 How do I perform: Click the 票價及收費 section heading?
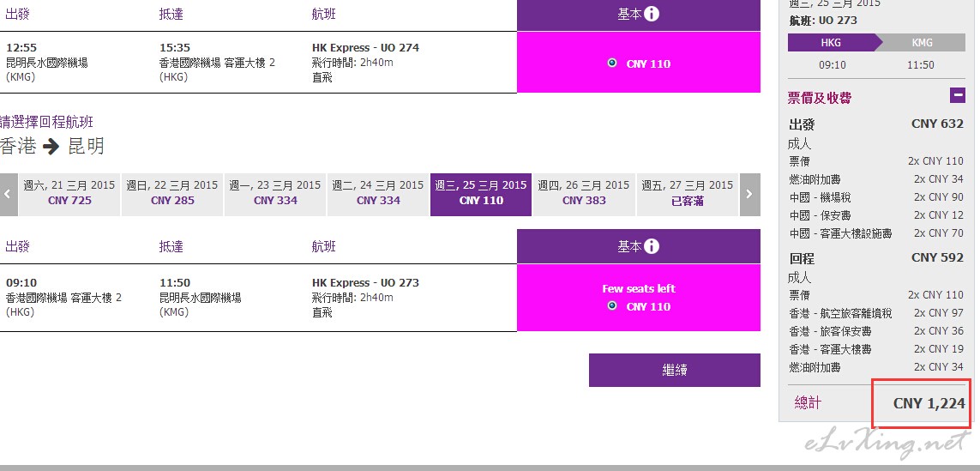pyautogui.click(x=820, y=98)
